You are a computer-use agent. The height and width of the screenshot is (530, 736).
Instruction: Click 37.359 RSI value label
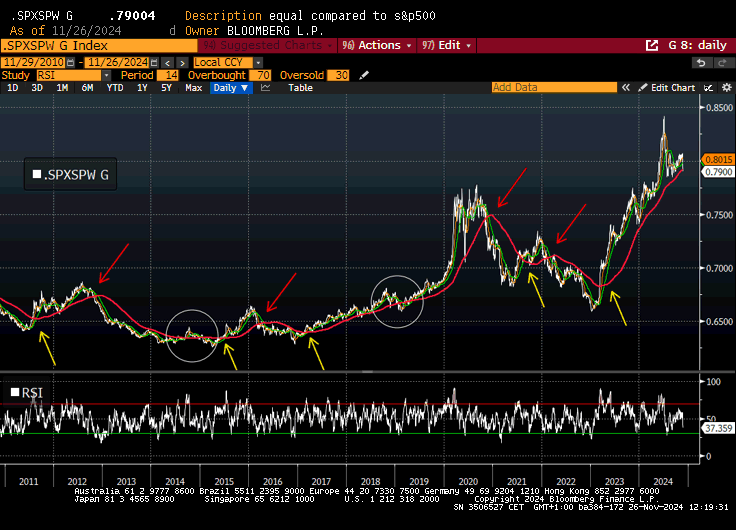pos(718,428)
